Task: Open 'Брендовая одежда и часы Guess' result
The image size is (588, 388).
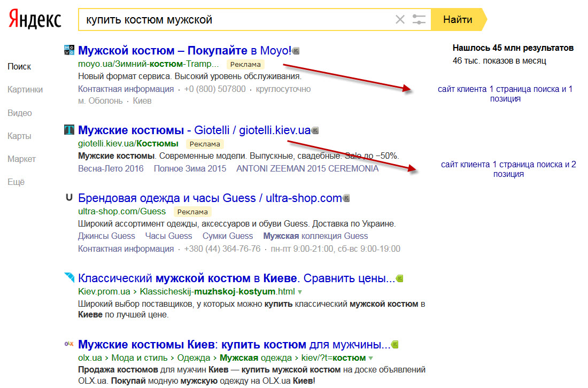Action: [210, 198]
